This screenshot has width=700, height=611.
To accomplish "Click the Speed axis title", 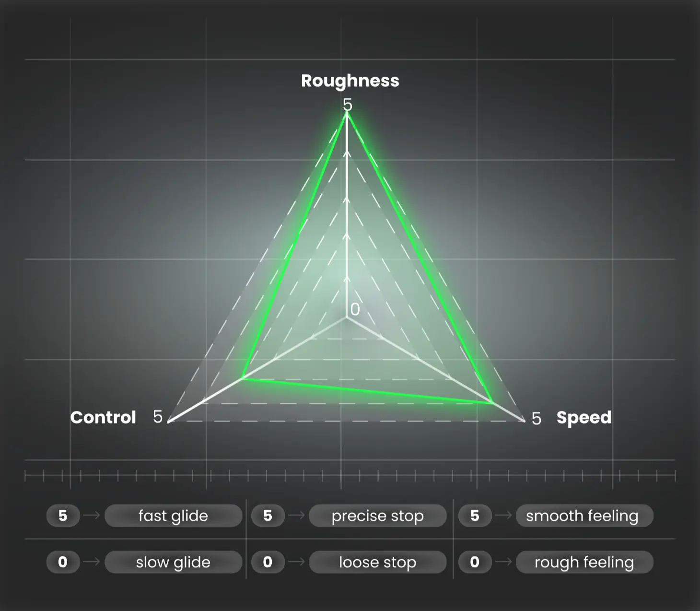I will tap(583, 418).
